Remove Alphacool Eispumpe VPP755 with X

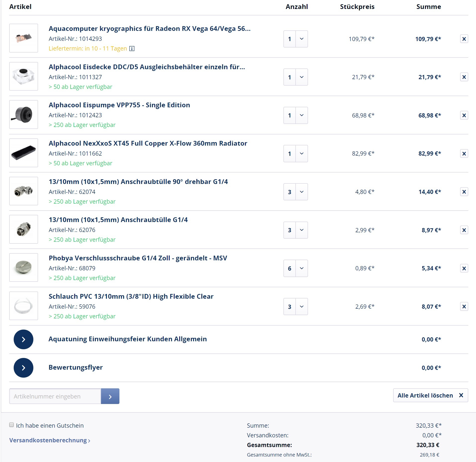(464, 115)
